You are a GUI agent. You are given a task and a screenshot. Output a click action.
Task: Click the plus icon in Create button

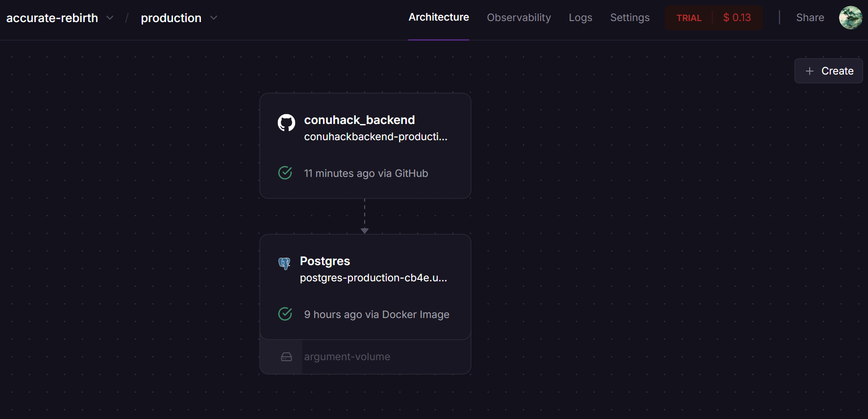(x=810, y=71)
